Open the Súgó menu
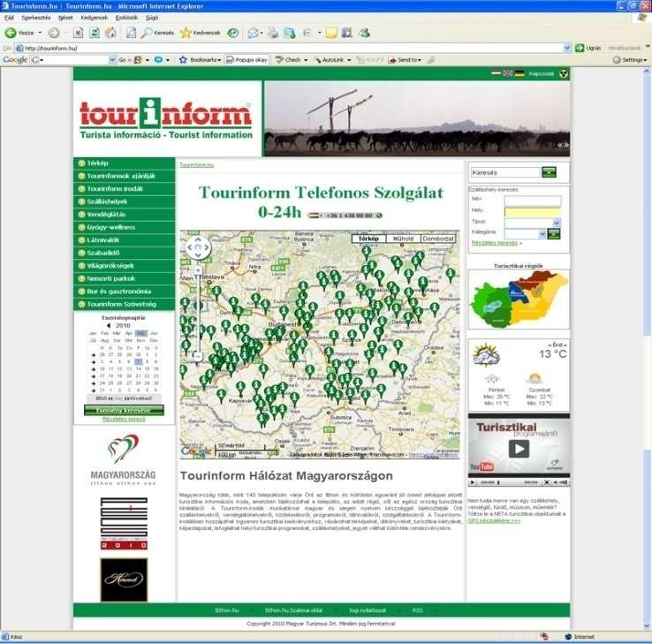Image resolution: width=652 pixels, height=644 pixels. click(152, 18)
